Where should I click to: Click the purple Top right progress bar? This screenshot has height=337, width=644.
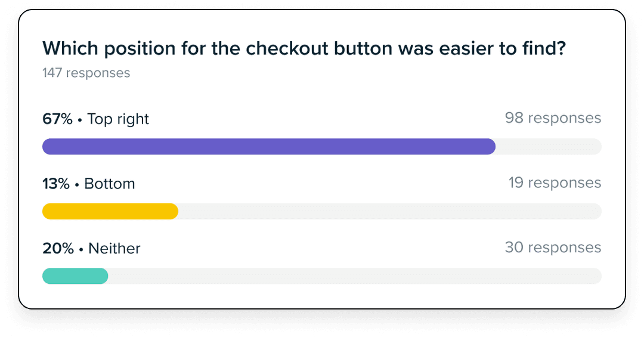coord(269,147)
